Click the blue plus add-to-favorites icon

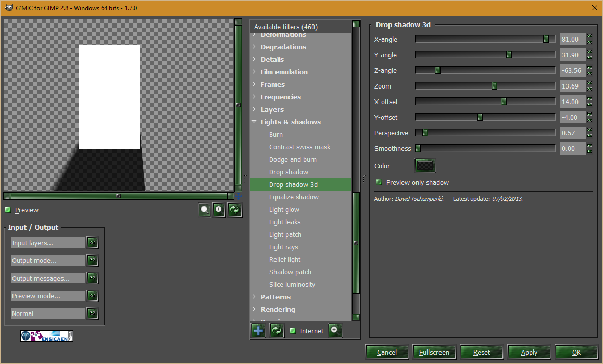258,331
